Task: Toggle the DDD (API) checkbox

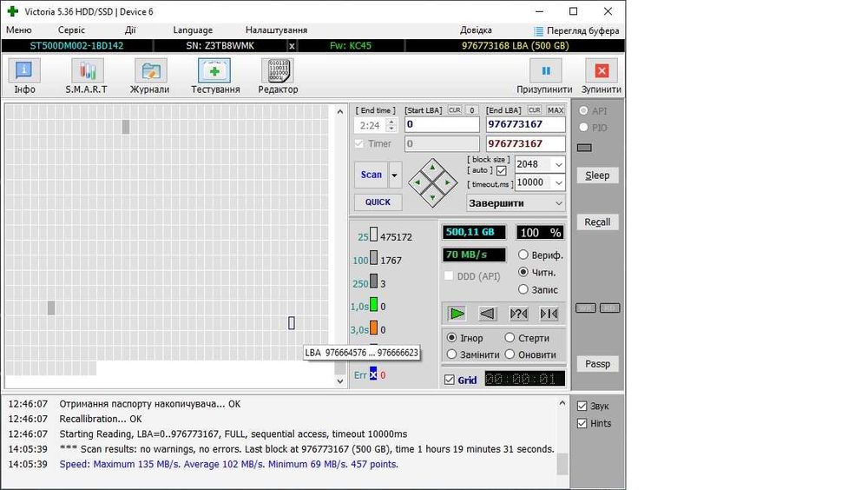Action: click(x=449, y=276)
